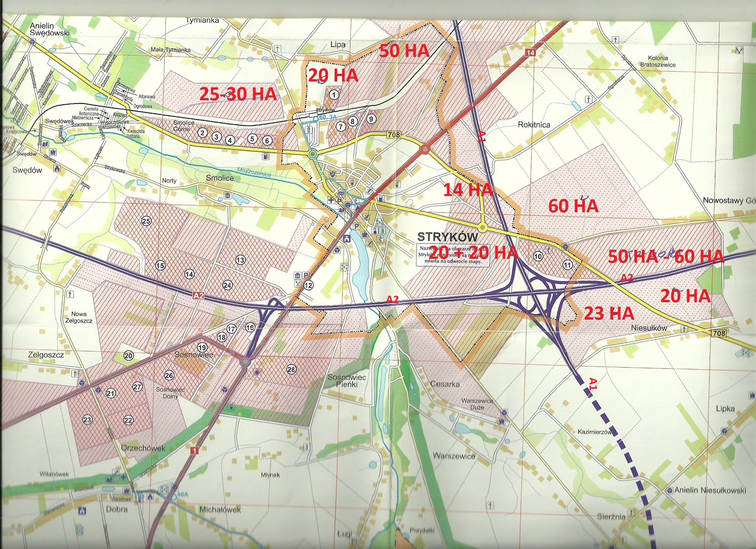Select the 25-30 HA area label
This screenshot has height=549, width=756.
coord(238,94)
